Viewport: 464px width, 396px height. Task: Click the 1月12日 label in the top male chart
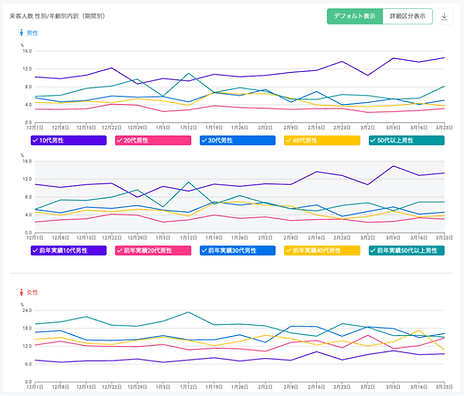[188, 127]
